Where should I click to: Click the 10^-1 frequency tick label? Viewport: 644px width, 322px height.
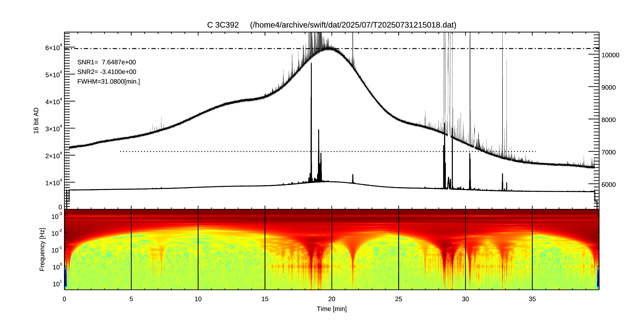pyautogui.click(x=57, y=250)
